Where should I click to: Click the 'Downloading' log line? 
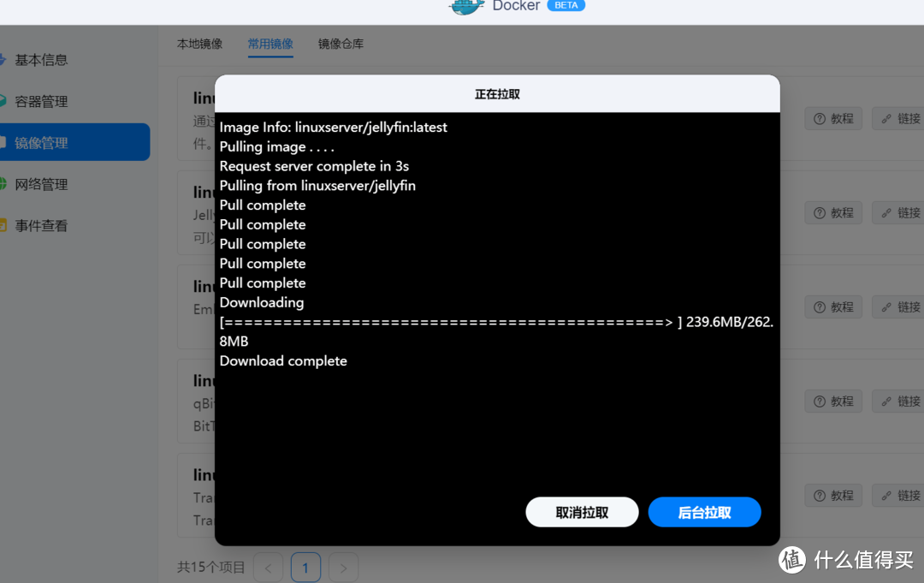click(262, 302)
